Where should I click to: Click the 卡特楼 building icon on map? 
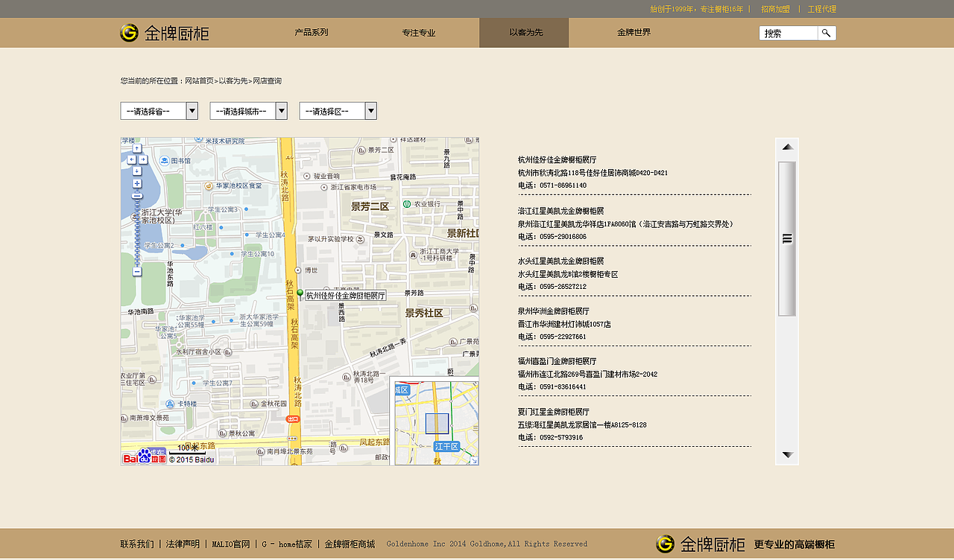(x=170, y=404)
